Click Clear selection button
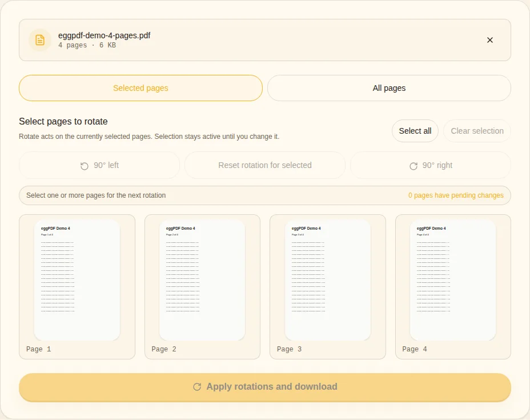This screenshot has height=420, width=530. click(477, 131)
